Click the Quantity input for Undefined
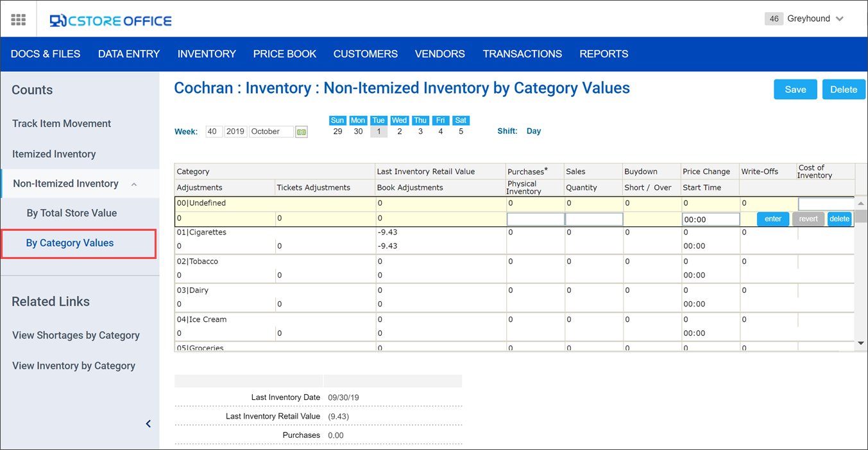Image resolution: width=868 pixels, height=450 pixels. click(594, 219)
